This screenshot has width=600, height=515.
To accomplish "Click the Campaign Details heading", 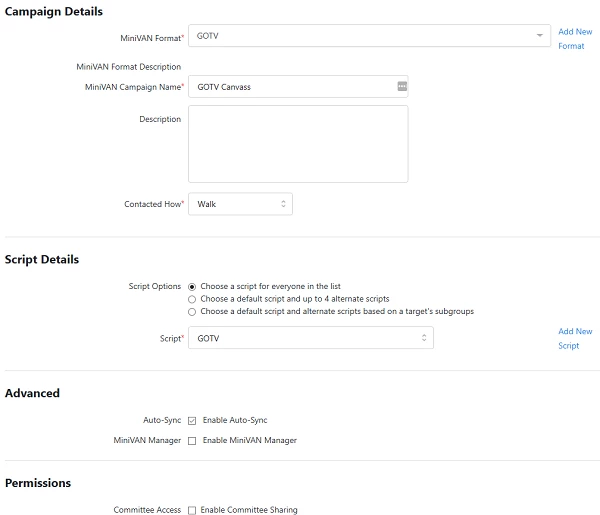I will [54, 11].
